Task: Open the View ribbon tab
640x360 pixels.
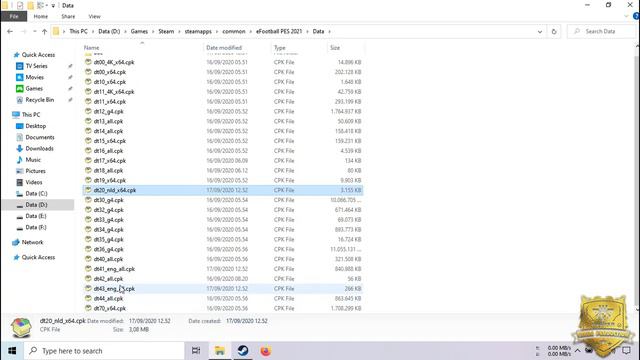Action: 94,16
